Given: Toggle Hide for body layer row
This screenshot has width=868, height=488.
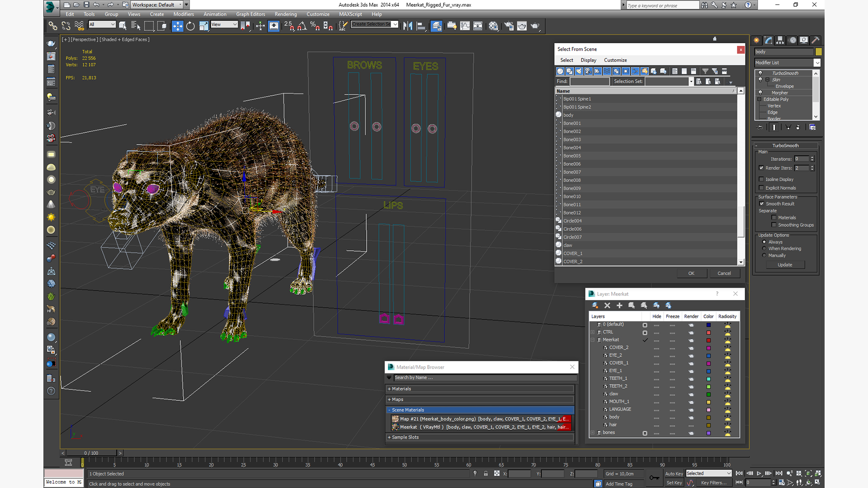Looking at the screenshot, I should tap(656, 417).
